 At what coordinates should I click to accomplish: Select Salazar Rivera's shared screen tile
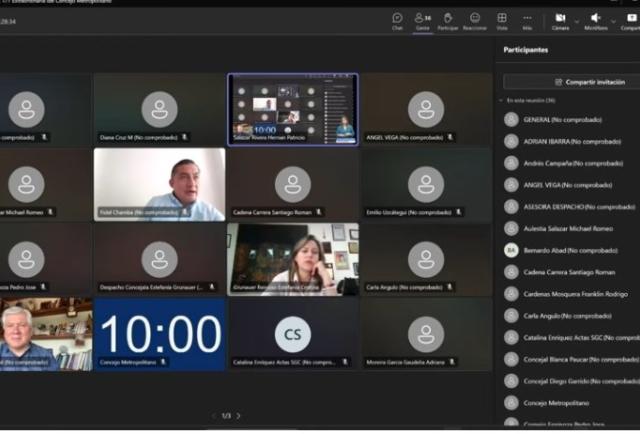[292, 109]
